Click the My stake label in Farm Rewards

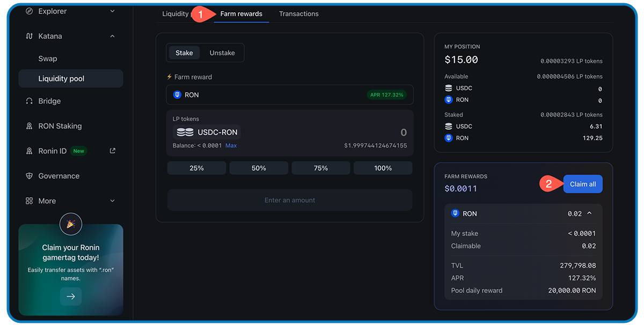pos(465,233)
